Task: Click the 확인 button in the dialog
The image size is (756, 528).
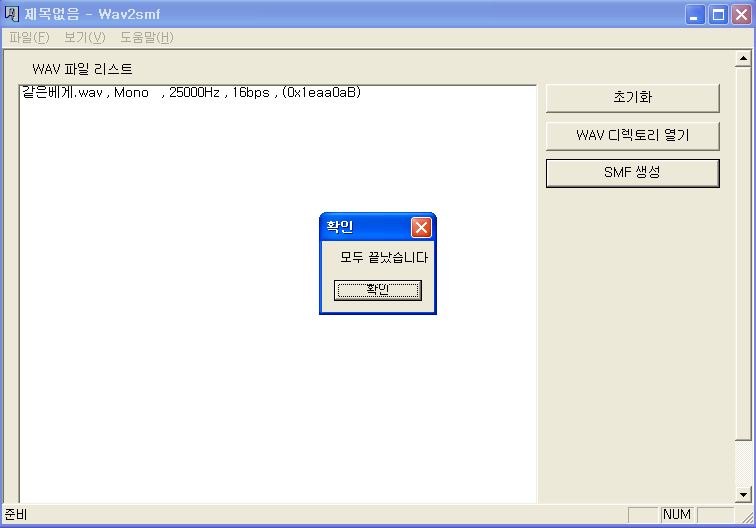Action: coord(378,290)
